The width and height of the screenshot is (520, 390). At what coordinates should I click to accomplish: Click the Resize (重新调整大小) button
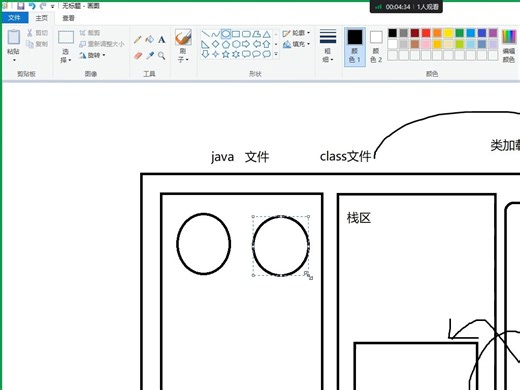[x=102, y=44]
